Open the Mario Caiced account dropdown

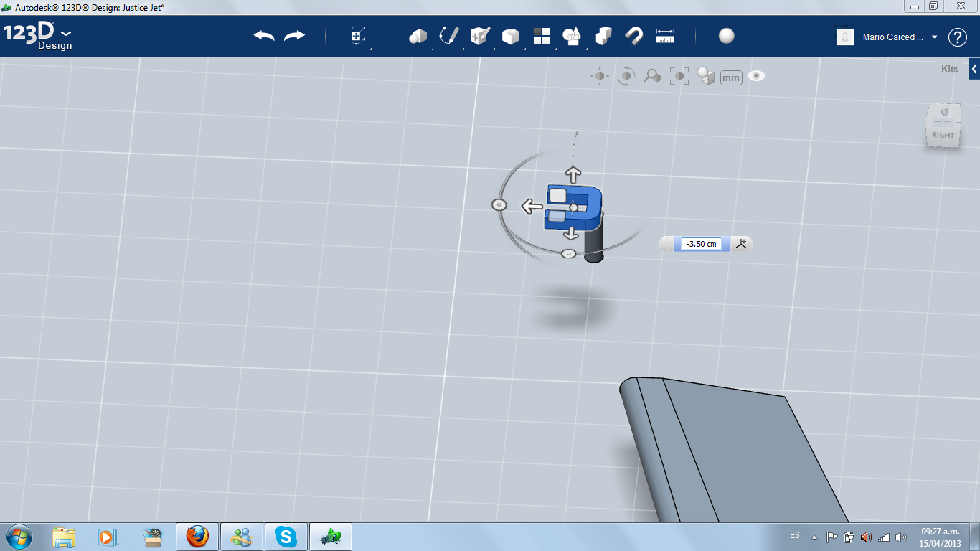tap(934, 37)
